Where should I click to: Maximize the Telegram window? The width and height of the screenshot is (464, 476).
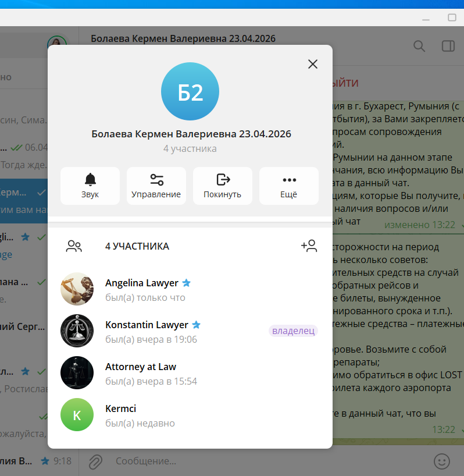(452, 17)
